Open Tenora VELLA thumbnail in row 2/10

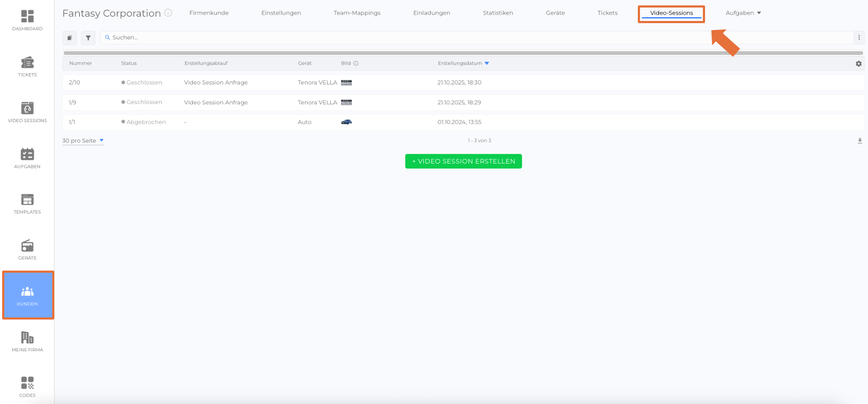click(x=346, y=83)
